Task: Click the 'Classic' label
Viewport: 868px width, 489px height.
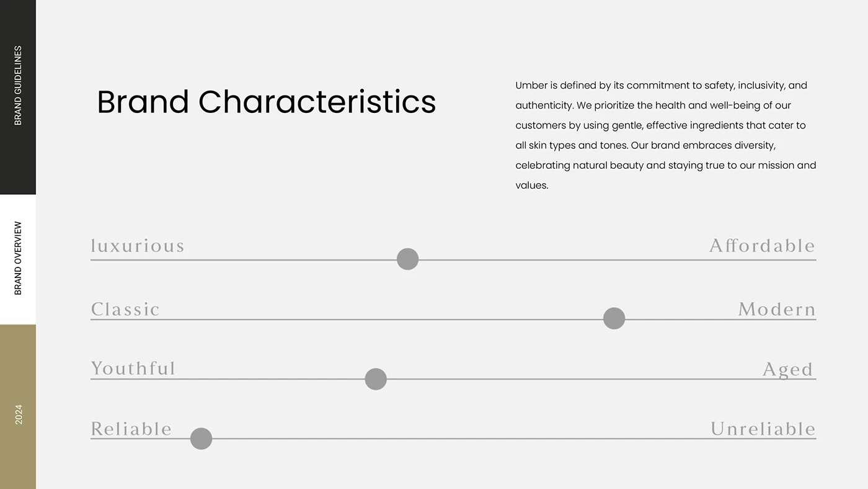Action: point(125,309)
